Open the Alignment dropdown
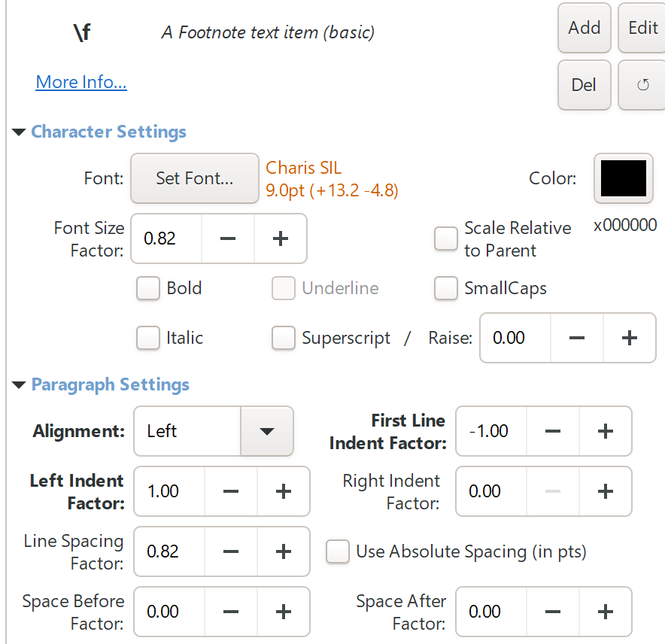Viewport: 665px width, 644px height. coord(267,431)
